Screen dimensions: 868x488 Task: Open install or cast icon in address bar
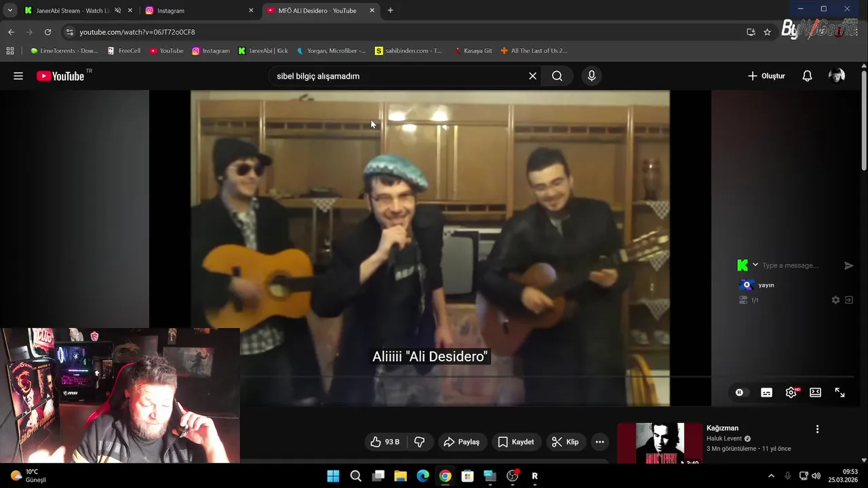(751, 32)
